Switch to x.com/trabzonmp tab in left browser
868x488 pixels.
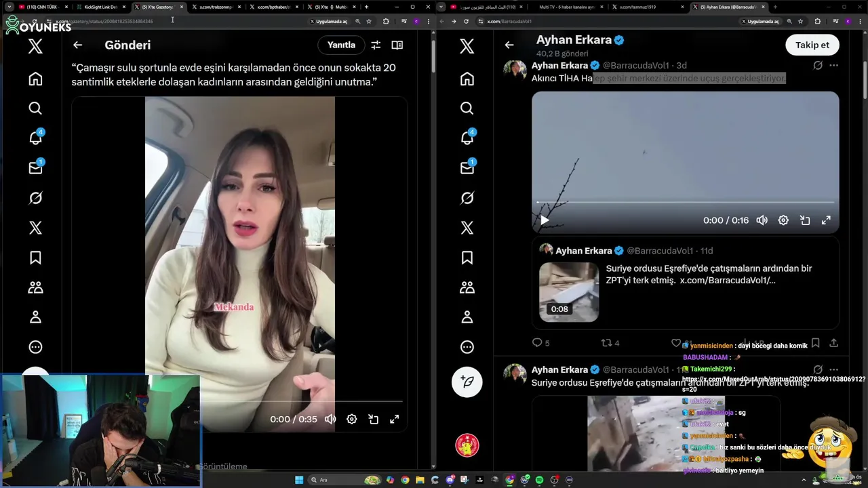(x=217, y=7)
